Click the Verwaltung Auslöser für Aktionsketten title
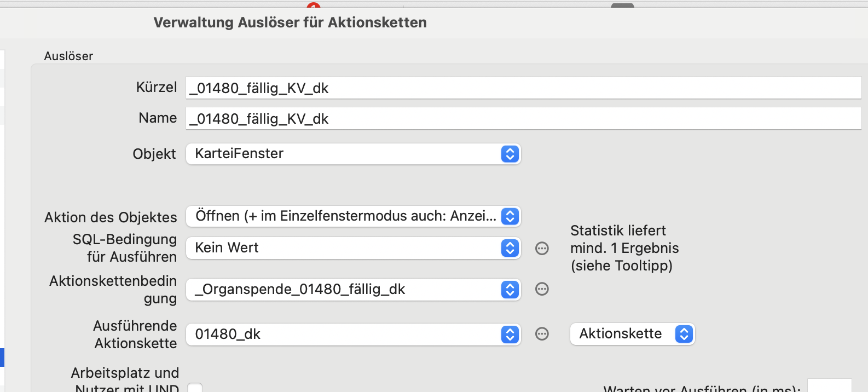Image resolution: width=868 pixels, height=392 pixels. point(290,22)
